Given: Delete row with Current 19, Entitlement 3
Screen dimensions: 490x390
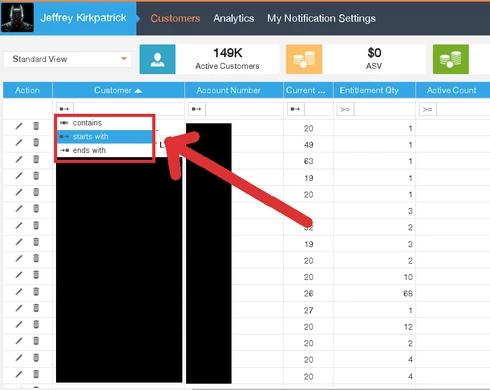Looking at the screenshot, I should pos(36,242).
